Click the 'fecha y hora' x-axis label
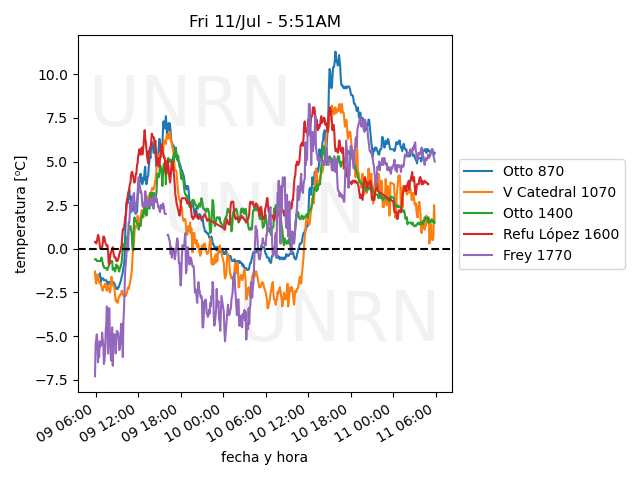640x480 pixels. coord(265,457)
